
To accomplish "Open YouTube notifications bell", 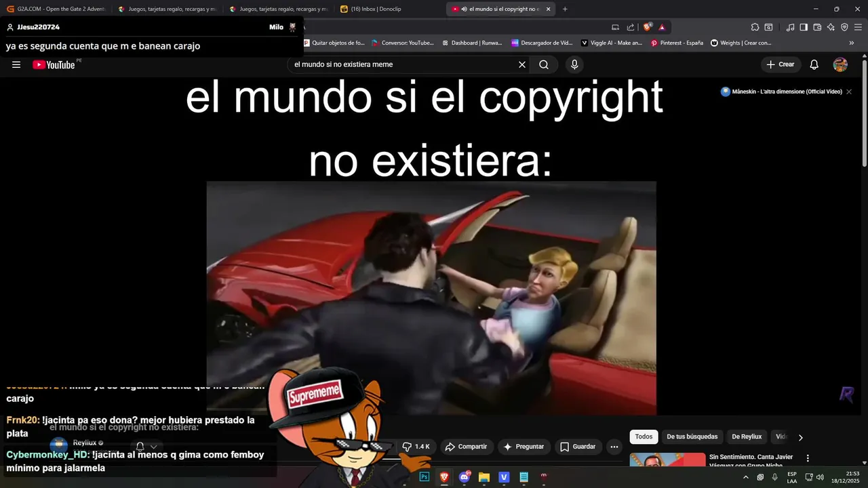I will pos(814,64).
